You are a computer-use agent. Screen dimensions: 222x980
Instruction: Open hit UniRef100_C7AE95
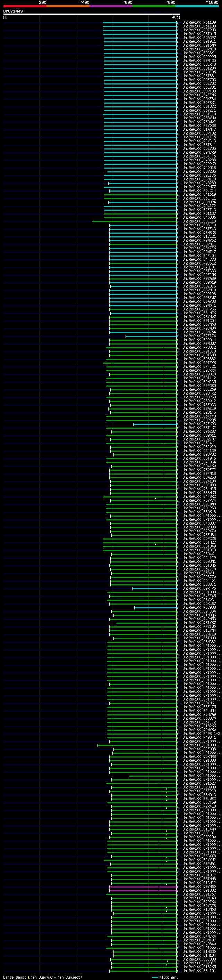(199, 72)
